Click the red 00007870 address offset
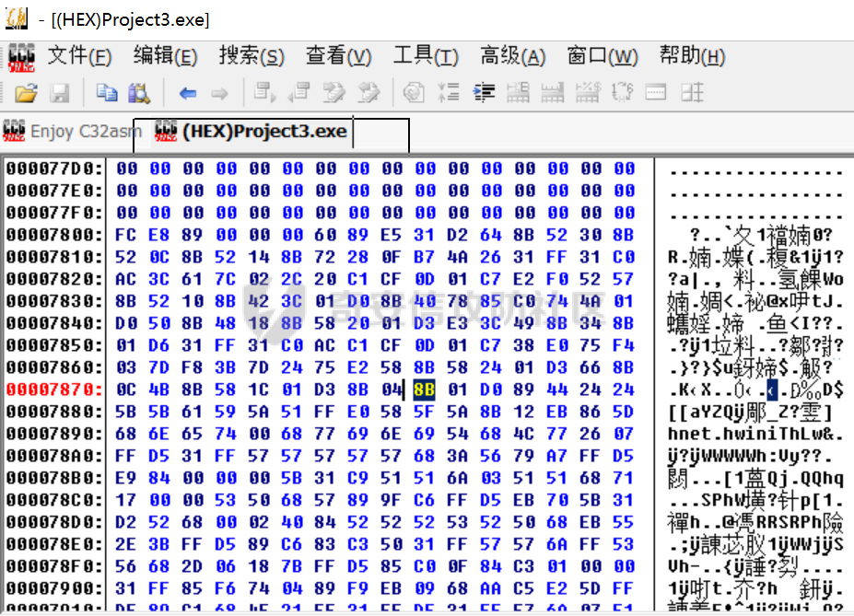854x616 pixels. pos(53,389)
